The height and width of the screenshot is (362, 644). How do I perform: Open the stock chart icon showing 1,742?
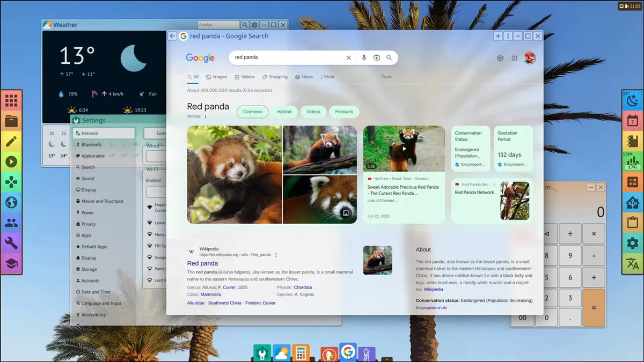point(633,161)
